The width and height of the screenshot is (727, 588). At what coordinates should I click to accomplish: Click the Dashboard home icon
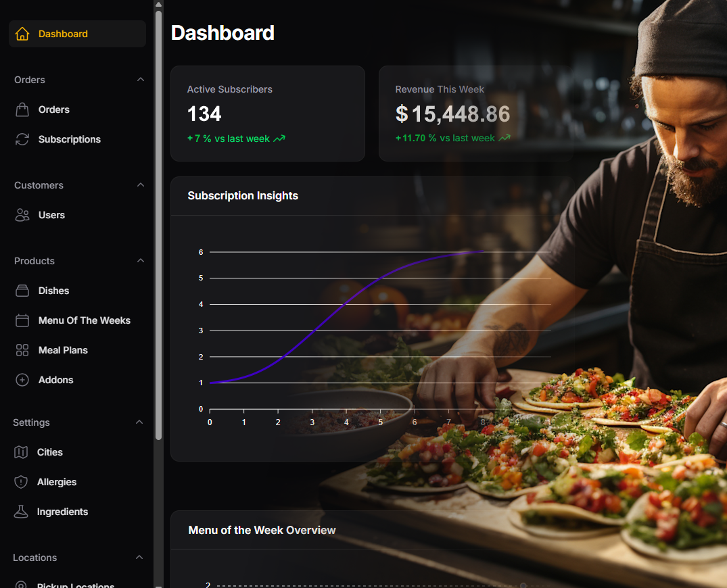[22, 34]
